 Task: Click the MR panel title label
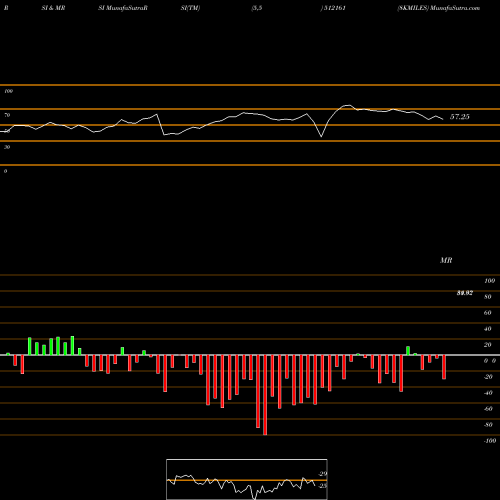click(446, 260)
